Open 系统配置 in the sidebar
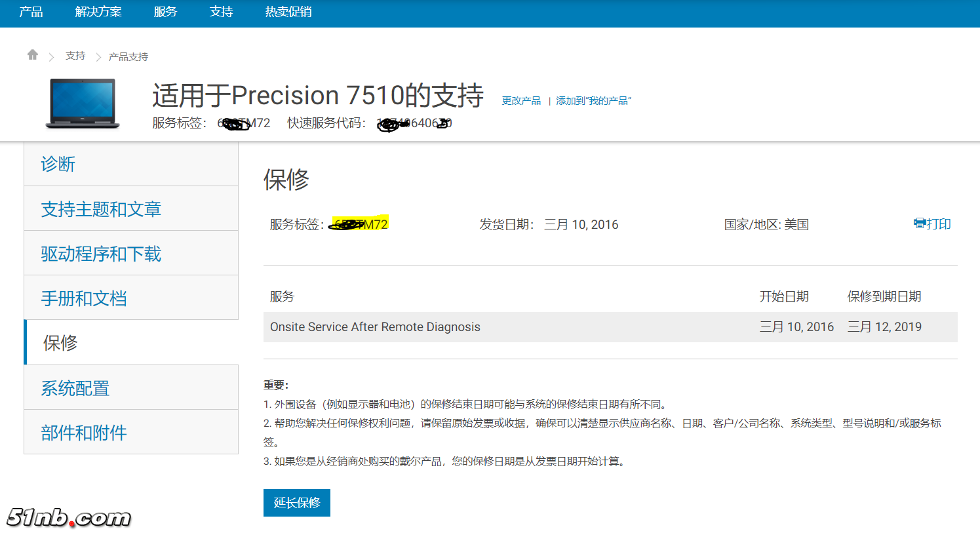 click(x=75, y=388)
